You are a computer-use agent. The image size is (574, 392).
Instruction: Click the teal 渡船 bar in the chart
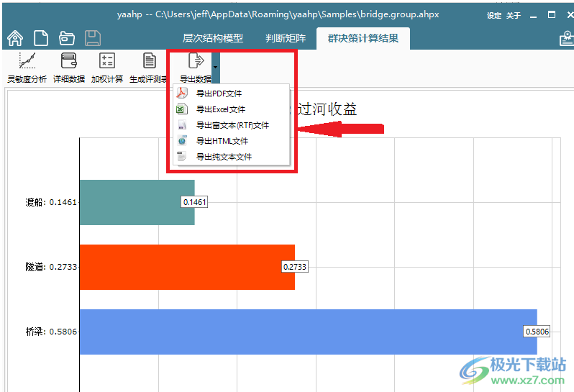click(x=137, y=202)
